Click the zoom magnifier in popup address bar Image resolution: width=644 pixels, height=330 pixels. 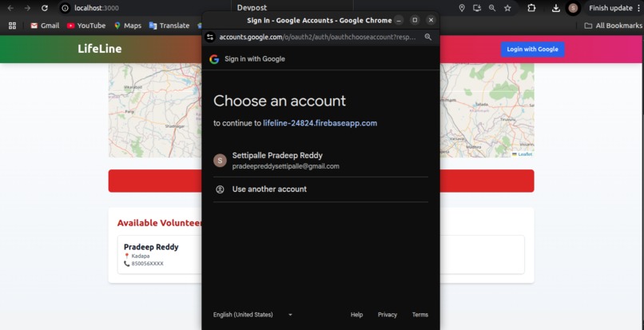428,37
